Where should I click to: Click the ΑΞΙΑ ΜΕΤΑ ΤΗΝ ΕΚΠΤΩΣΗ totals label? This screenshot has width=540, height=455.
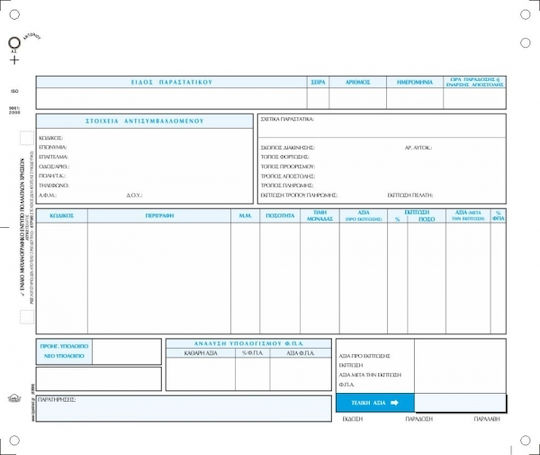pyautogui.click(x=370, y=375)
